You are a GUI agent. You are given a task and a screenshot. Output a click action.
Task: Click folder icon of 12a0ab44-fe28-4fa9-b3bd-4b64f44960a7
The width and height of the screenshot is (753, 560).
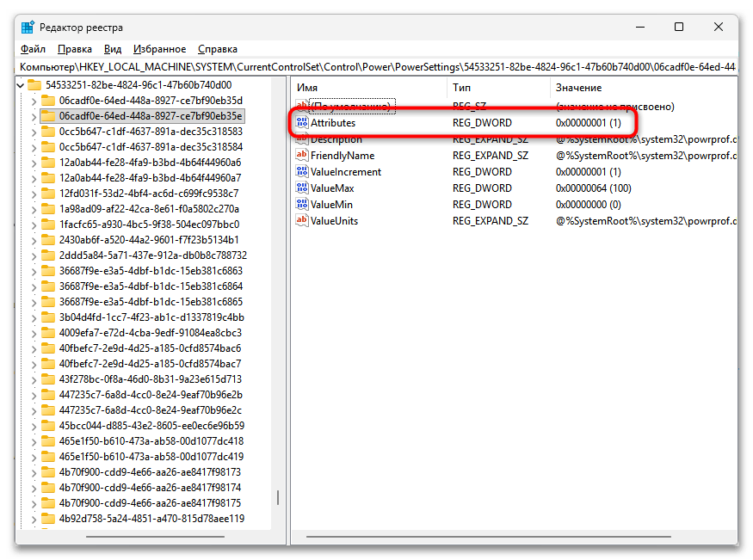click(47, 177)
